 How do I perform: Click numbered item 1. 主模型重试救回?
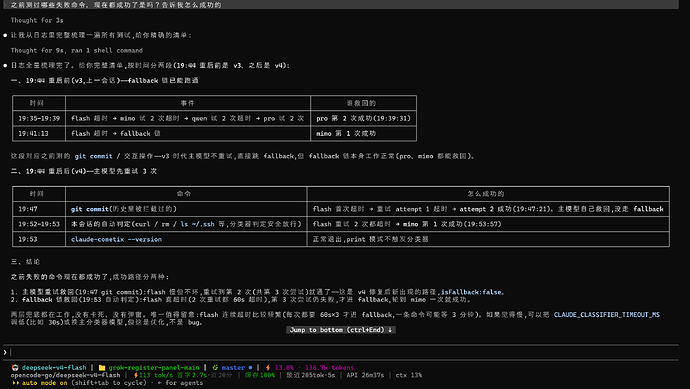coord(257,292)
